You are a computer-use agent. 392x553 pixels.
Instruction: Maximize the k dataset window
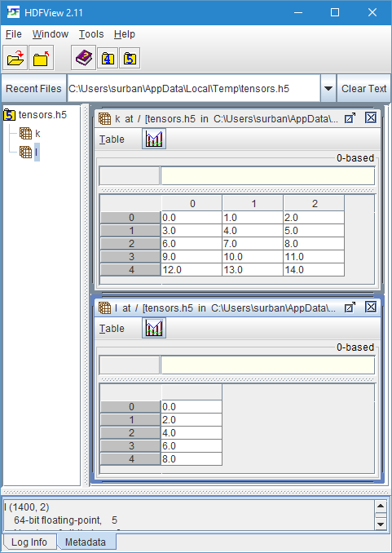point(350,118)
